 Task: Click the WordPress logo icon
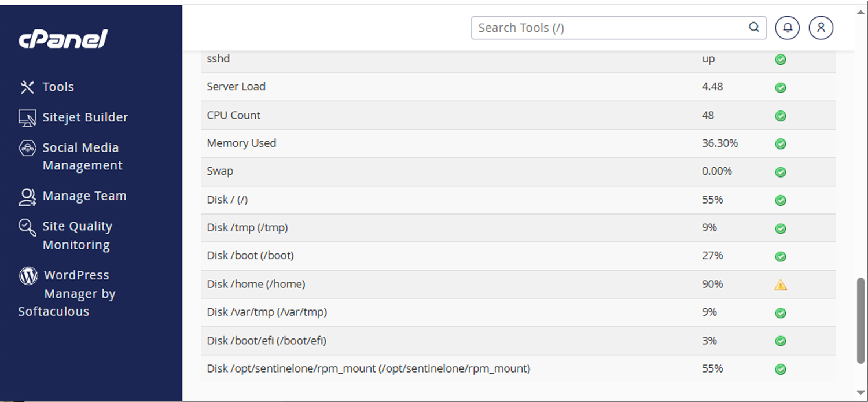tap(28, 276)
